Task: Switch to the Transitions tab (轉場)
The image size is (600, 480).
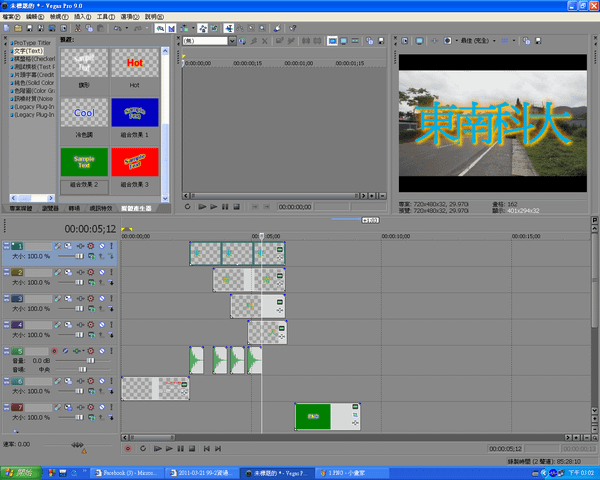Action: coord(74,208)
